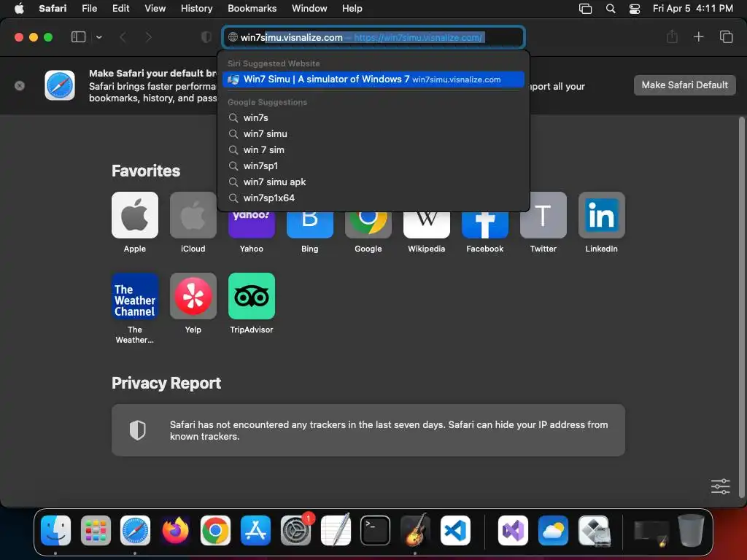The height and width of the screenshot is (560, 747).
Task: Choose 'win7s' Google suggestion
Action: point(373,117)
